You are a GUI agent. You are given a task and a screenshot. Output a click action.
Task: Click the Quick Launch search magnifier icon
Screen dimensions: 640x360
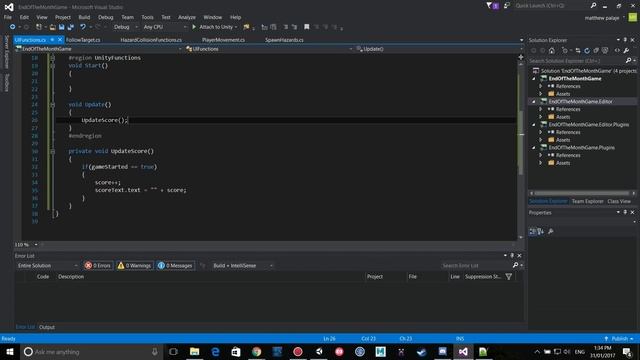pos(593,6)
